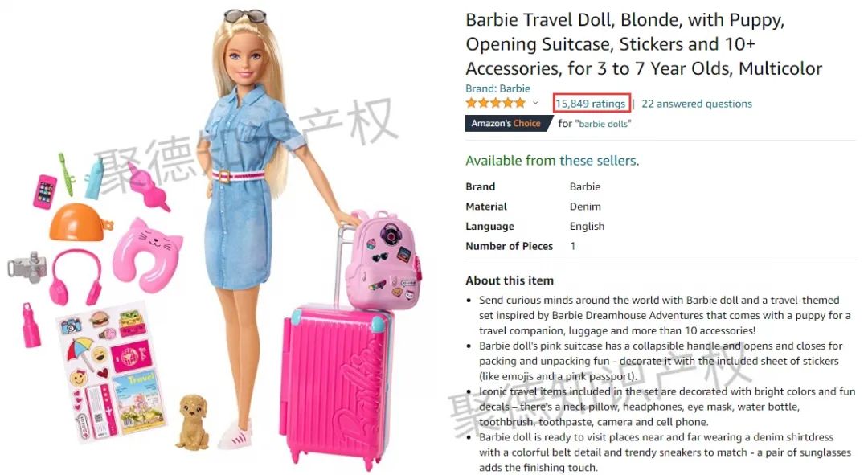
Task: Open the "barbie dolls" search term link
Action: click(x=603, y=124)
